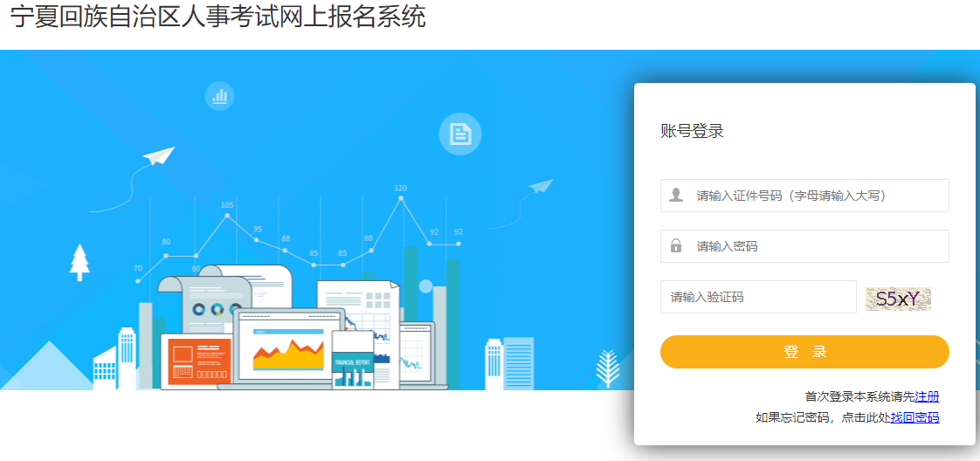Focus the password input field

click(804, 246)
